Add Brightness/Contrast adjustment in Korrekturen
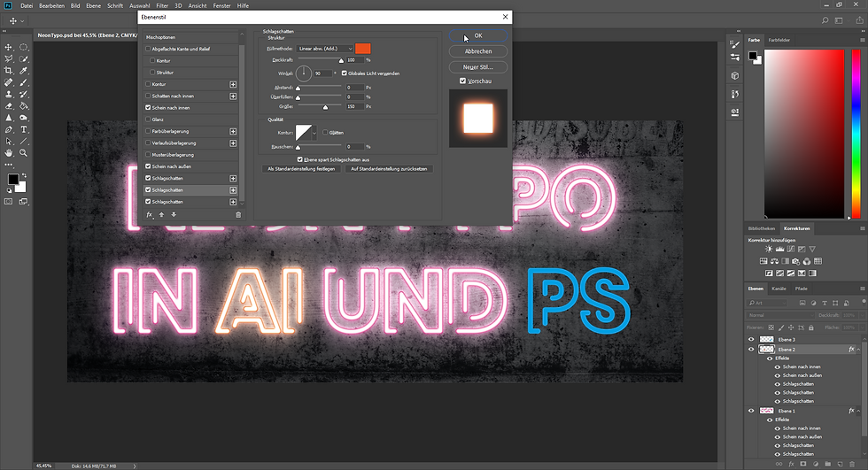Screen dimensions: 868x470 coord(769,250)
